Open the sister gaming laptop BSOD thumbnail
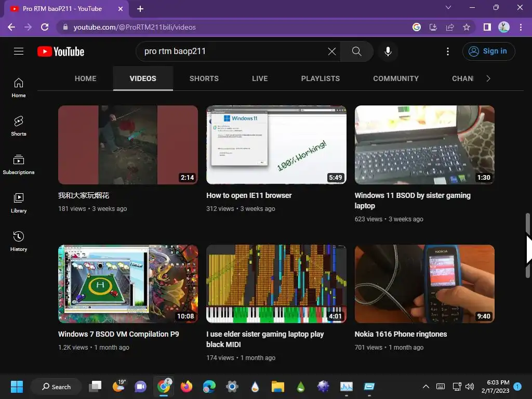Viewport: 532px width, 399px height. click(x=424, y=145)
